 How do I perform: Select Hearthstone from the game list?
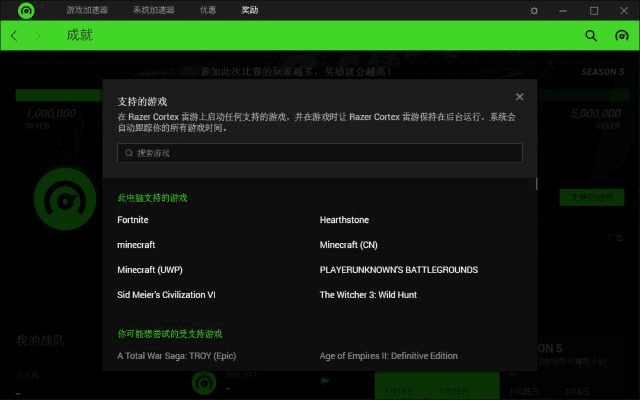tap(344, 220)
